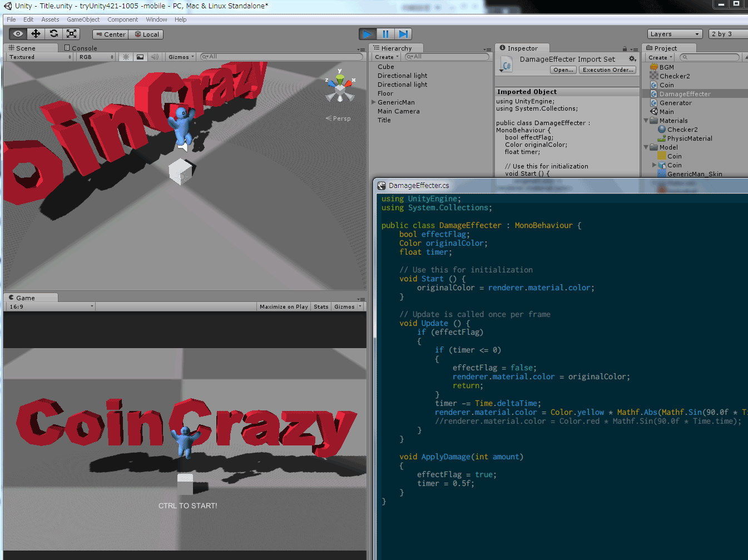Select the Hand pan tool in the toolbar
The width and height of the screenshot is (748, 560).
pyautogui.click(x=17, y=33)
